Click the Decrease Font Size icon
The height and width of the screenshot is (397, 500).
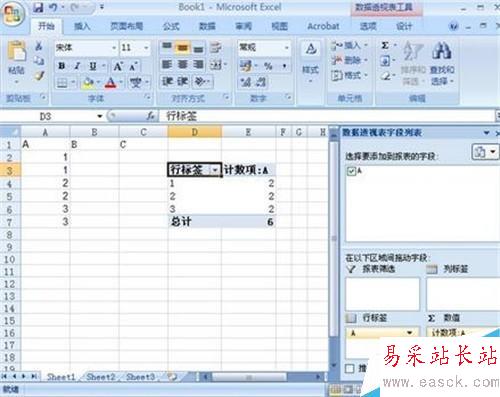pyautogui.click(x=133, y=66)
